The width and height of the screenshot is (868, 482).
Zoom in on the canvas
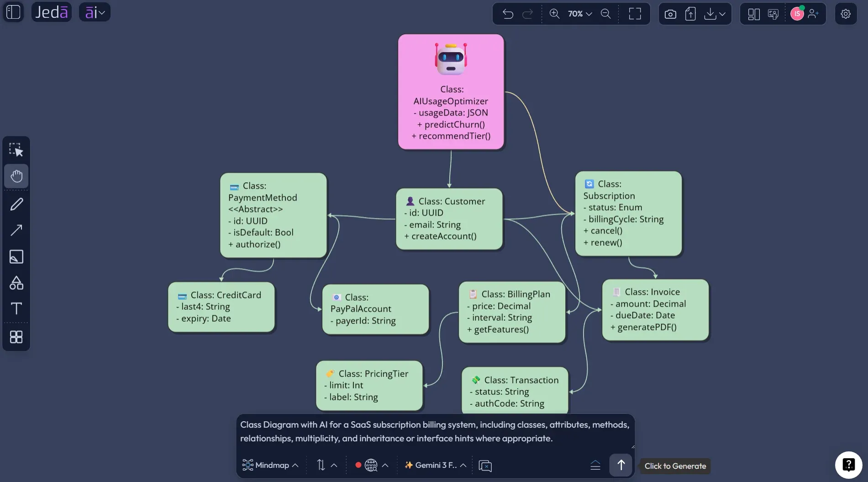pos(554,14)
